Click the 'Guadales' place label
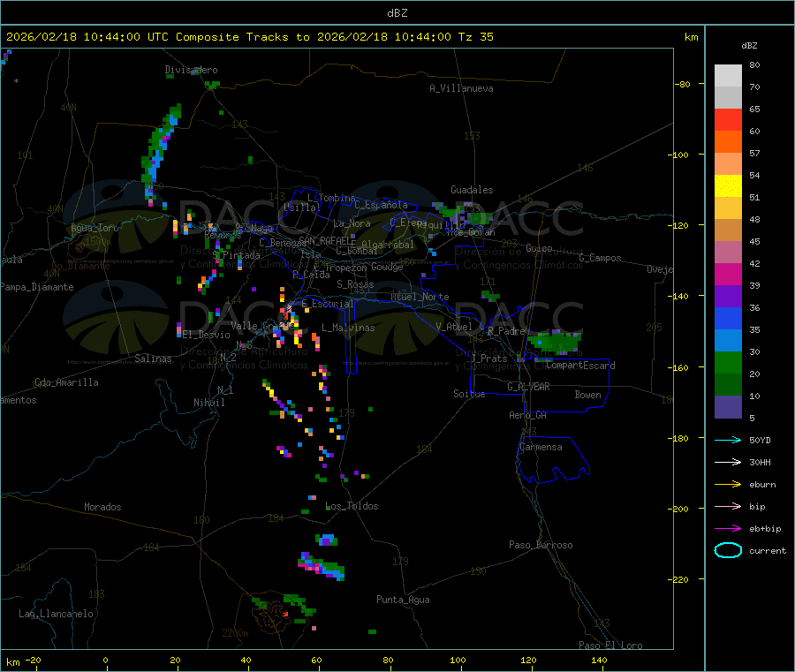 (472, 190)
